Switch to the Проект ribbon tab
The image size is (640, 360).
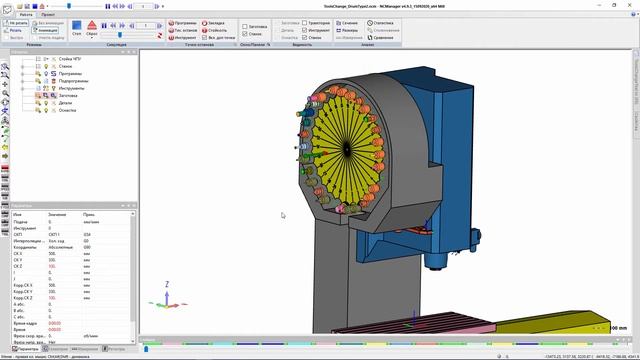pos(48,14)
